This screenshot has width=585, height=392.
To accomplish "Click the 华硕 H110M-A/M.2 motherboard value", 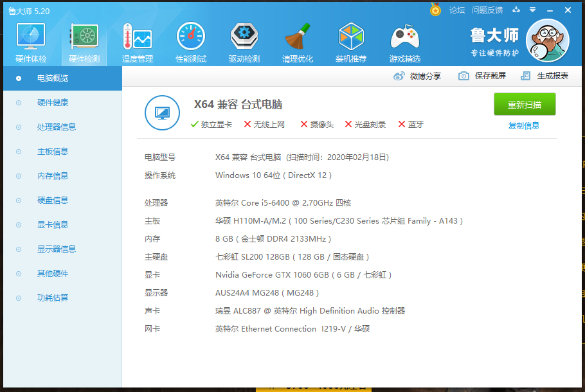I will [339, 221].
